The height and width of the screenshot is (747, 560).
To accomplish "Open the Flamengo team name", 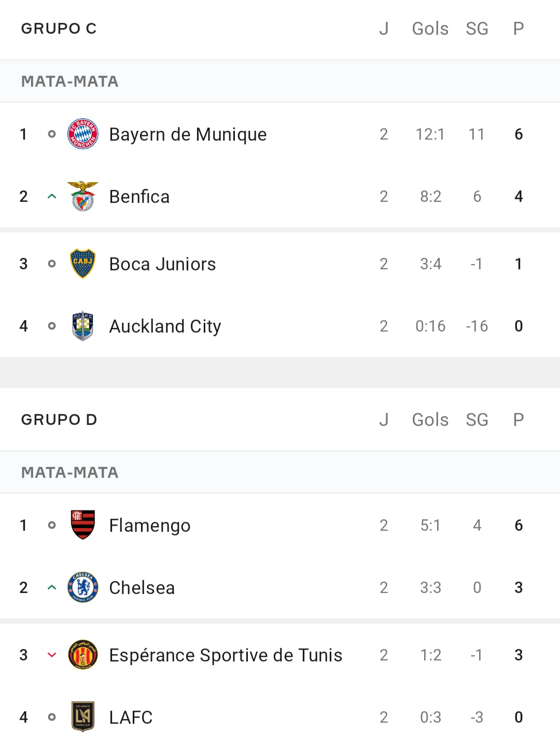I will point(150,525).
